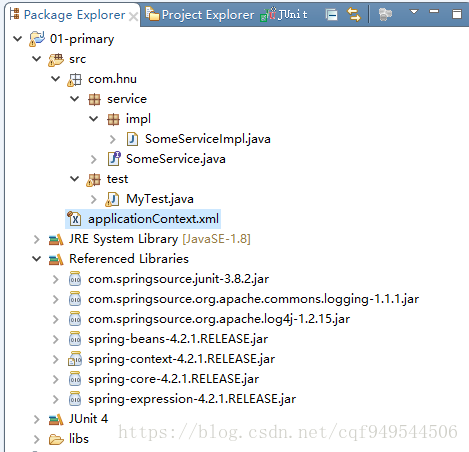Image resolution: width=469 pixels, height=452 pixels.
Task: Expand log4j-1.2.15.jar entry
Action: point(55,319)
